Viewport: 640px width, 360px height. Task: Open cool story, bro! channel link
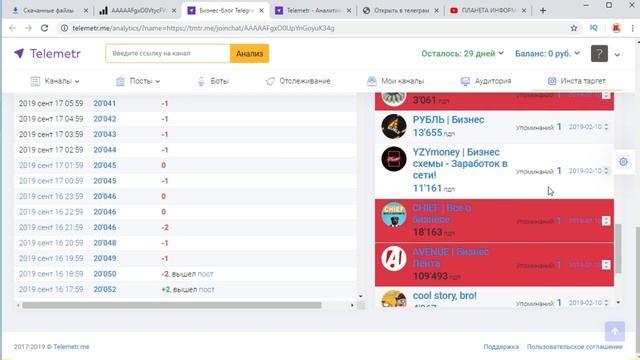444,296
